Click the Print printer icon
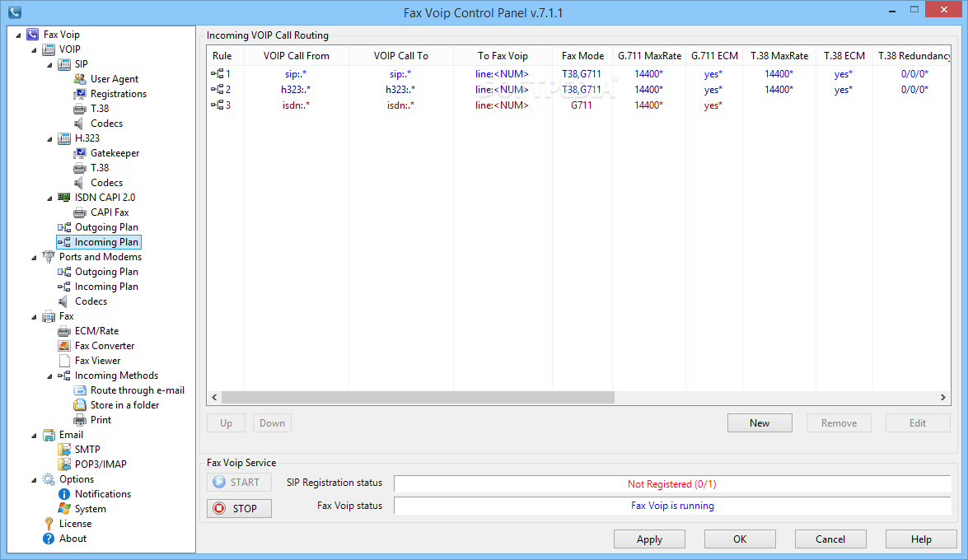This screenshot has width=968, height=560. pos(80,420)
